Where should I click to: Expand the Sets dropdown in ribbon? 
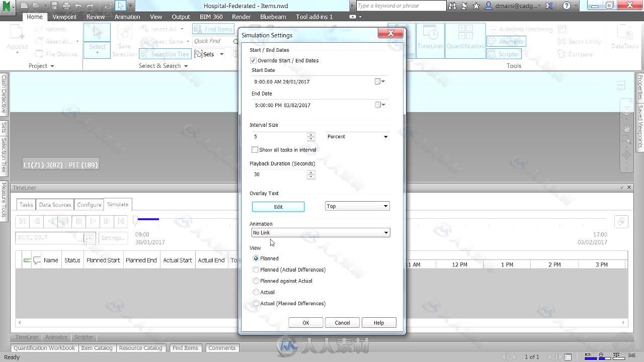click(221, 54)
